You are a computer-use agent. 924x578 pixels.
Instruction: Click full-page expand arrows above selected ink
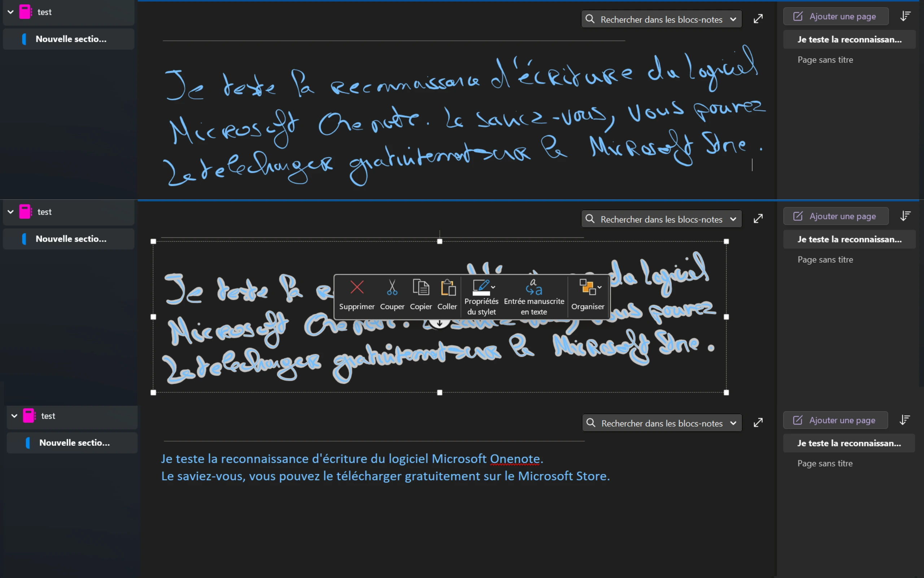pyautogui.click(x=758, y=219)
